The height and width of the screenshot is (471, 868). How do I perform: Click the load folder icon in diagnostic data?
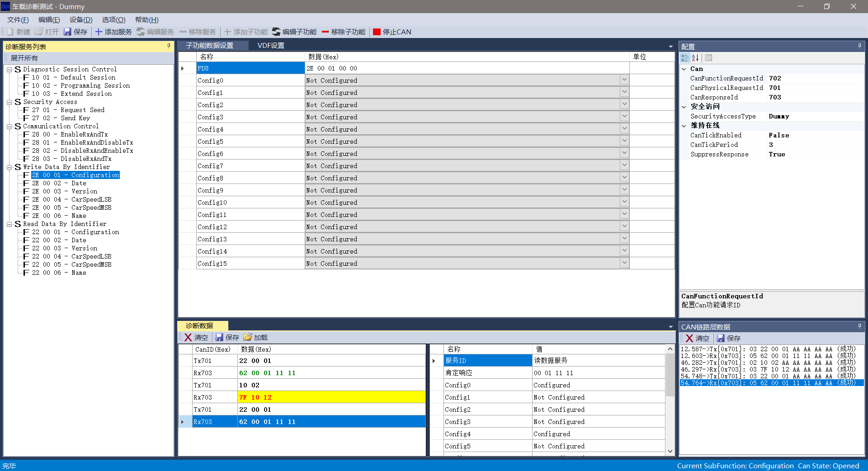point(247,338)
